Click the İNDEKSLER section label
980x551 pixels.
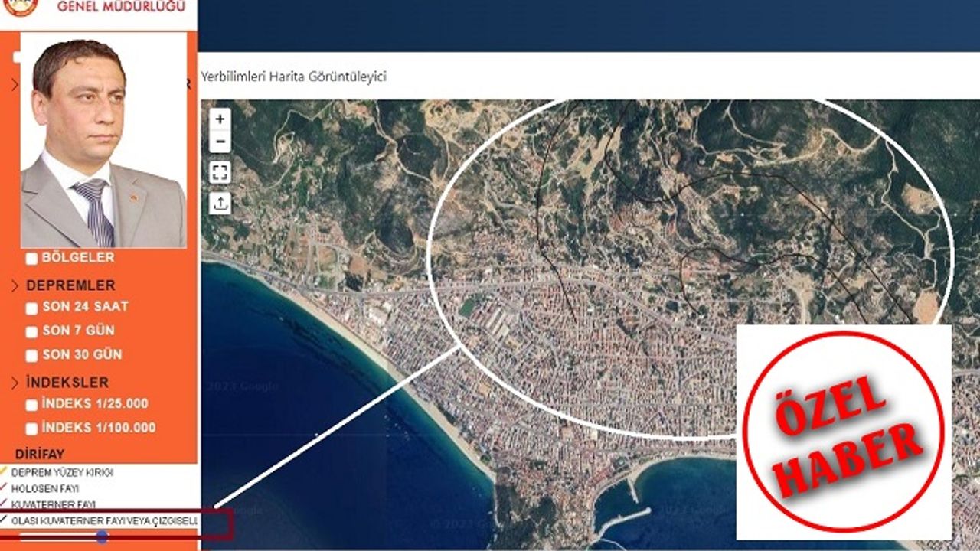pyautogui.click(x=67, y=383)
